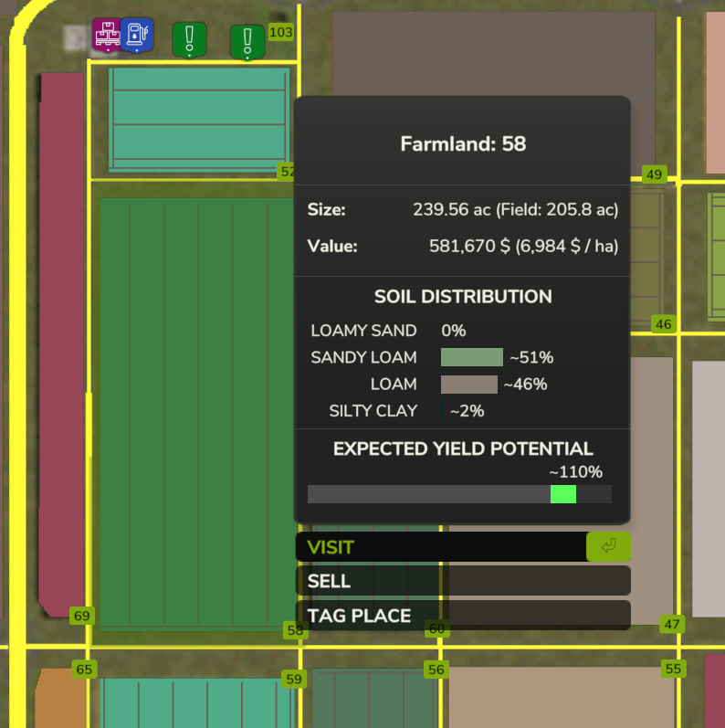The width and height of the screenshot is (725, 728).
Task: Select the left green exclamation mission marker
Action: [189, 40]
